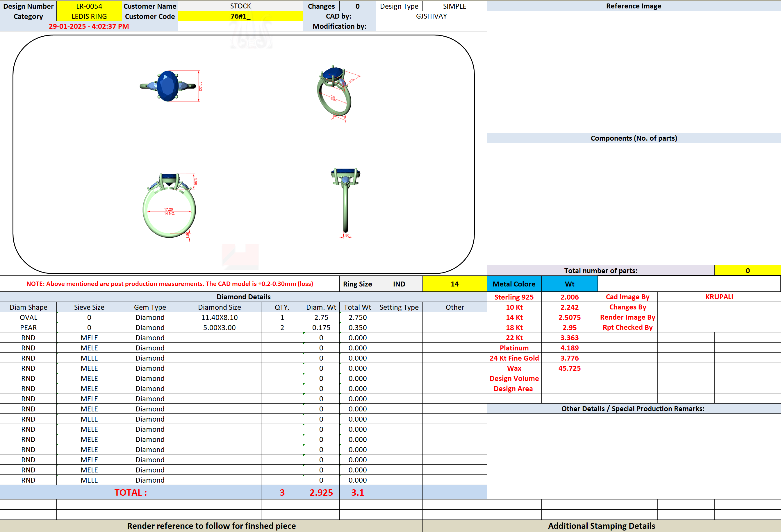Click the Diamond Details section header
781x532 pixels.
tap(243, 297)
